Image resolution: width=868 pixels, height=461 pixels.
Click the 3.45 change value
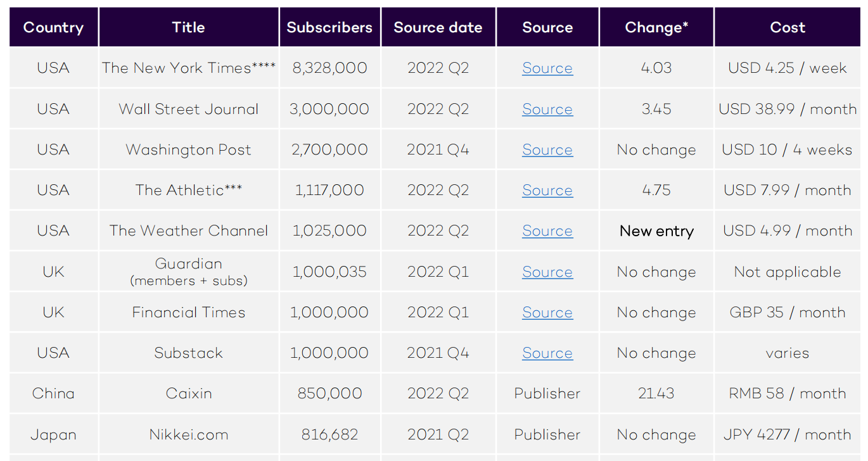(656, 108)
